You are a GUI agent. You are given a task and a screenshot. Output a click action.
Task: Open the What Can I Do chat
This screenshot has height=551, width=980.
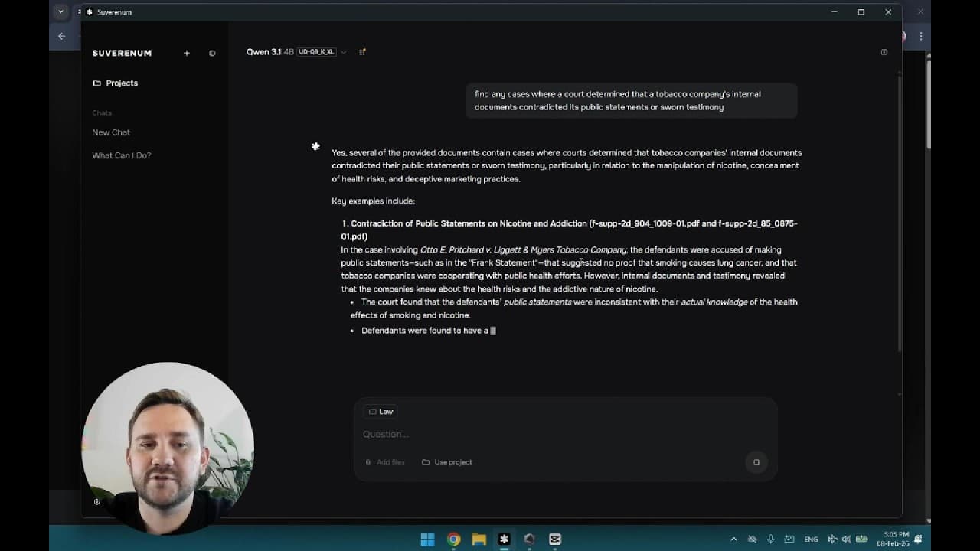point(121,155)
